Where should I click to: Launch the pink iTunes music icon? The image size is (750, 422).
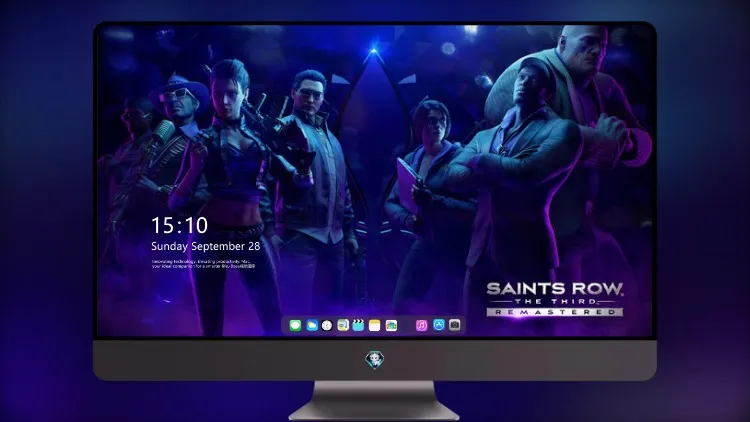tap(421, 326)
